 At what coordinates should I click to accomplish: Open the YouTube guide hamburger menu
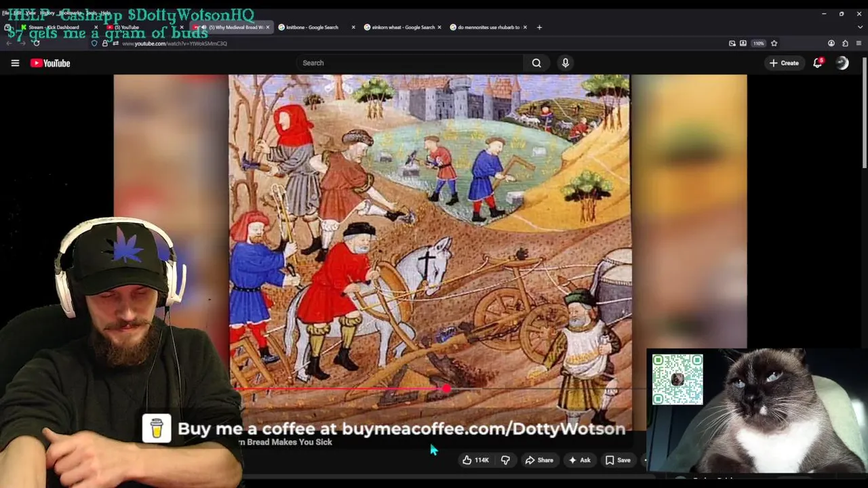[x=15, y=63]
